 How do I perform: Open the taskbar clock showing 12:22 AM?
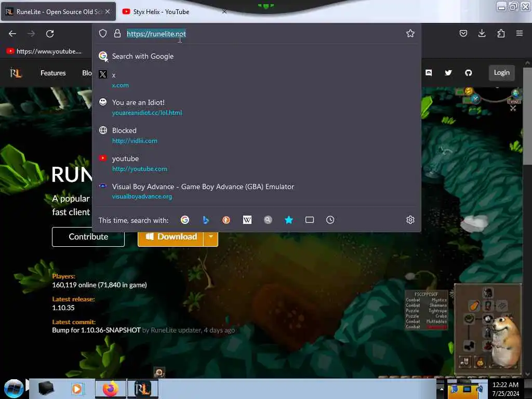tap(506, 389)
